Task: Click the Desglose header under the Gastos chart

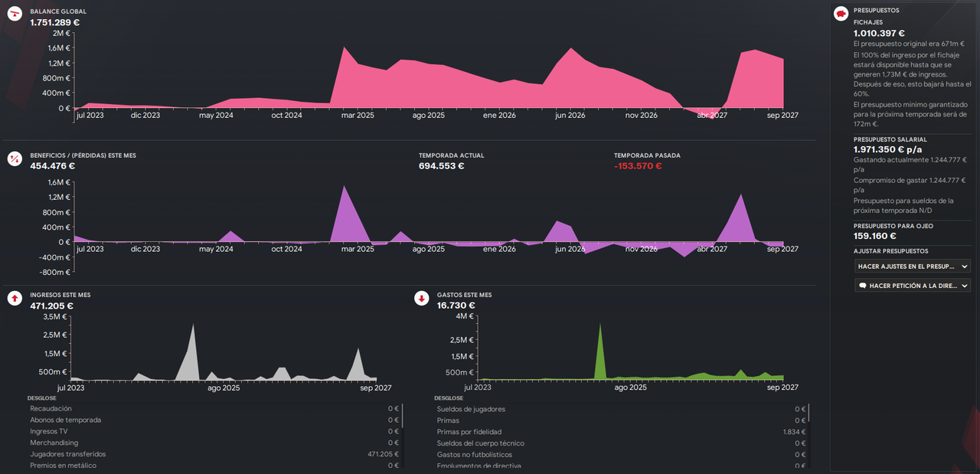Action: (448, 398)
